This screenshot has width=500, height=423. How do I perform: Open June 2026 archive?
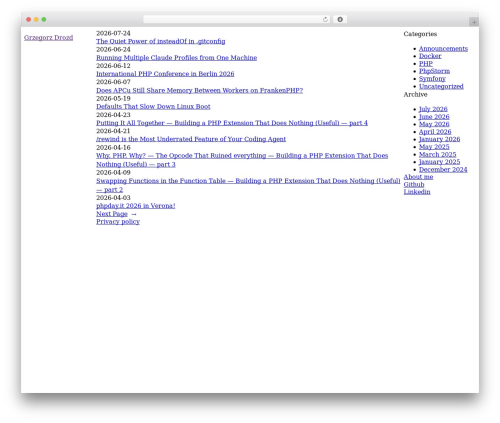434,117
